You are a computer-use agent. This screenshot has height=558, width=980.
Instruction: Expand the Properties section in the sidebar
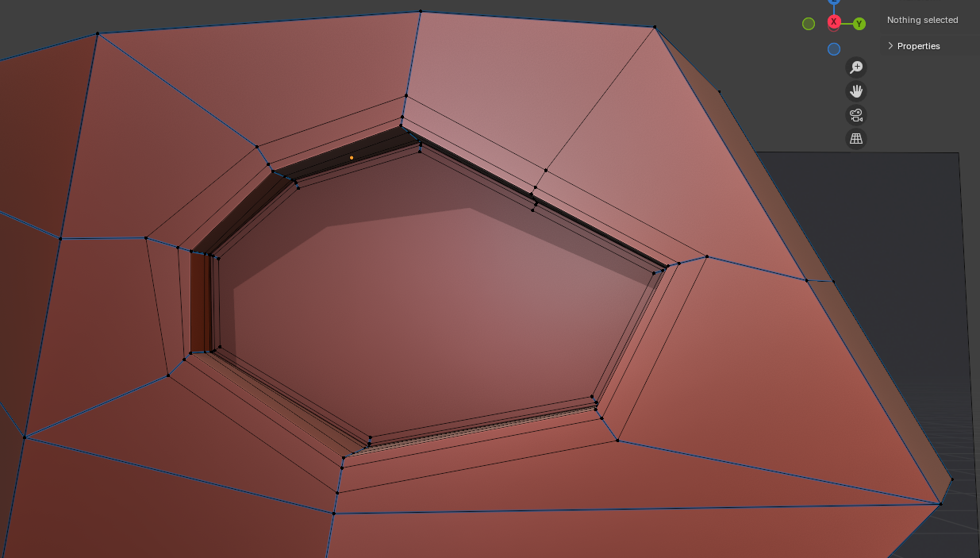[x=890, y=46]
